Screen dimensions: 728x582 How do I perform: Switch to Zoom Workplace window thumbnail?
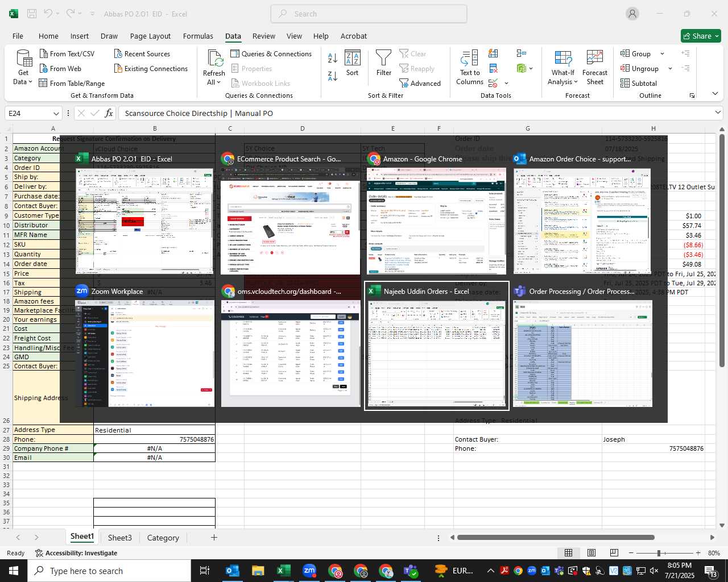click(x=144, y=346)
